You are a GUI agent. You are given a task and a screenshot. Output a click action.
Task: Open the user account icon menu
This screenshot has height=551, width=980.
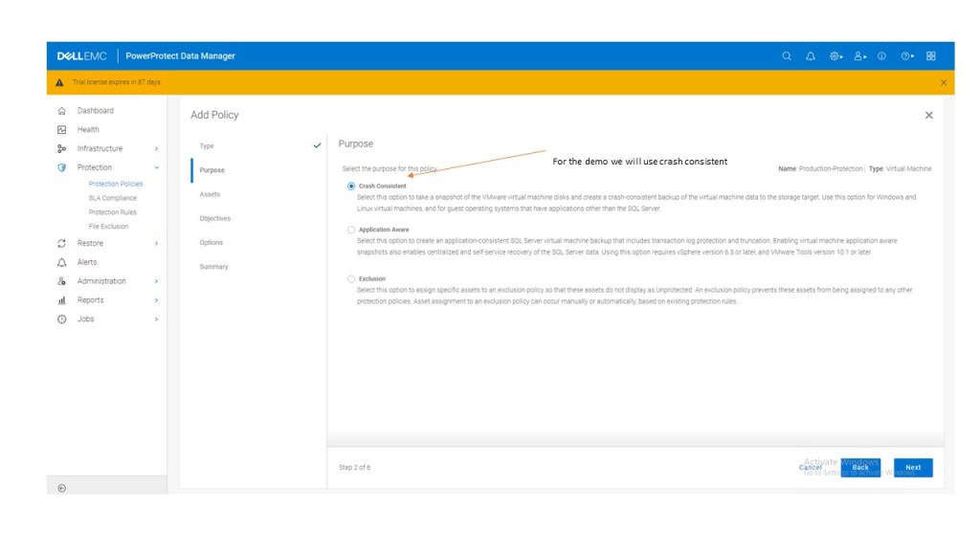859,55
